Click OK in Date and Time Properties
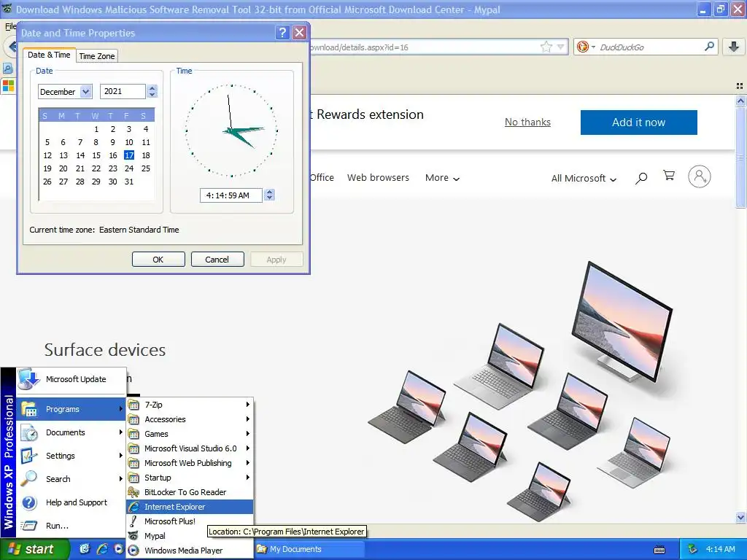 click(158, 260)
